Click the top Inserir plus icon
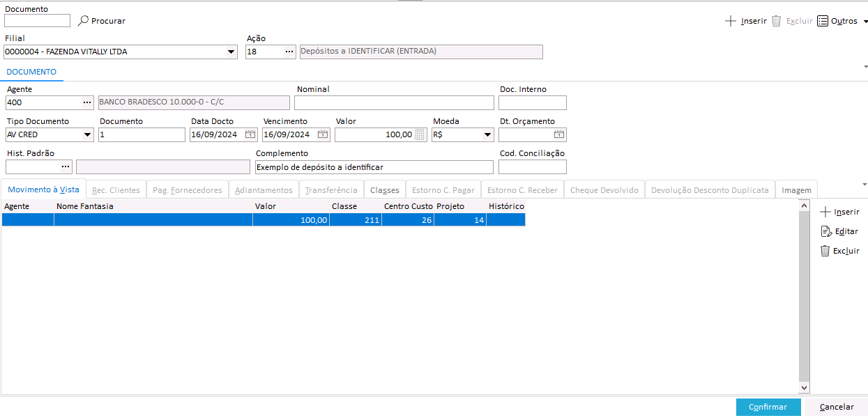868x418 pixels. tap(731, 21)
